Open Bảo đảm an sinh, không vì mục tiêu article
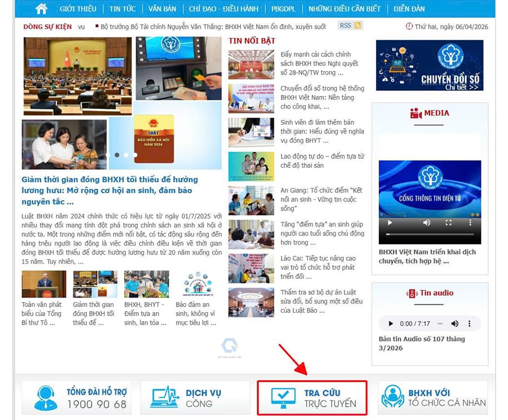This screenshot has height=420, width=508. [x=196, y=314]
